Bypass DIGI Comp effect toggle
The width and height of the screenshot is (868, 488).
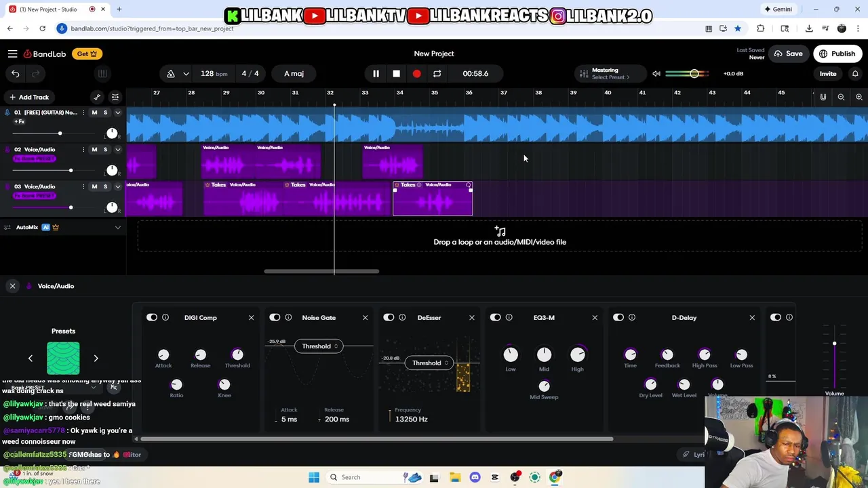pyautogui.click(x=152, y=317)
